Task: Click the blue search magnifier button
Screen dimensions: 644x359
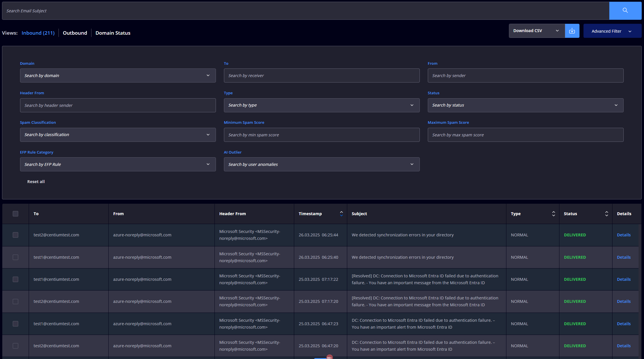Action: [625, 11]
